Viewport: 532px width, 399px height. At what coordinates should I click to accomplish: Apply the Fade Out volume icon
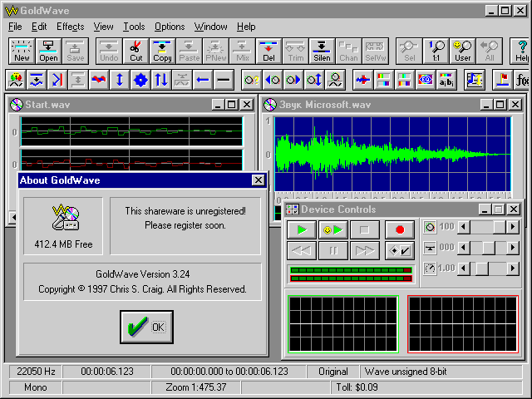point(293,80)
